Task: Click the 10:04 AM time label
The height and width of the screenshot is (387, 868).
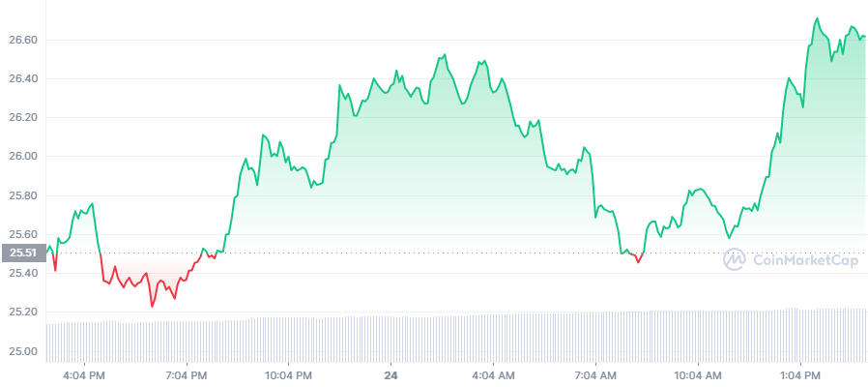Action: click(x=698, y=374)
